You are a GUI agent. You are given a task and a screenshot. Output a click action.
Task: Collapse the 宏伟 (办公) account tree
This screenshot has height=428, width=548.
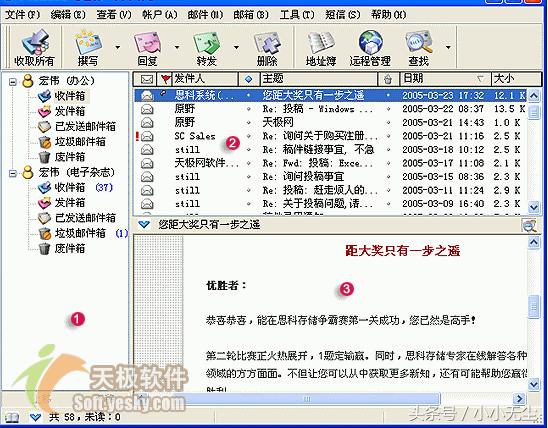tap(13, 82)
